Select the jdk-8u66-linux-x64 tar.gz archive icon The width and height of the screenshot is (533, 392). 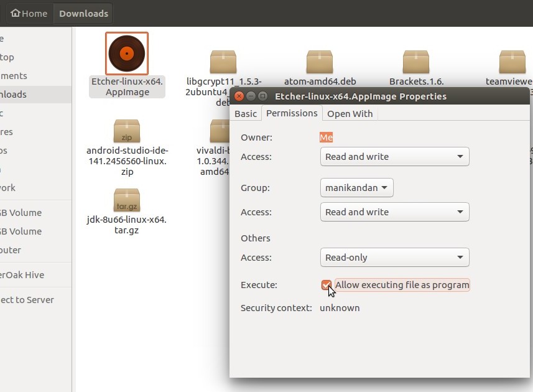[x=127, y=200]
